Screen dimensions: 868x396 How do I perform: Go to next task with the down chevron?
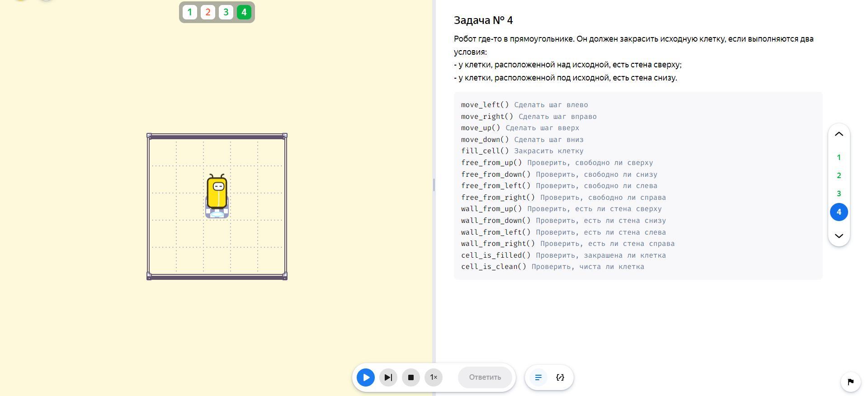[x=839, y=236]
